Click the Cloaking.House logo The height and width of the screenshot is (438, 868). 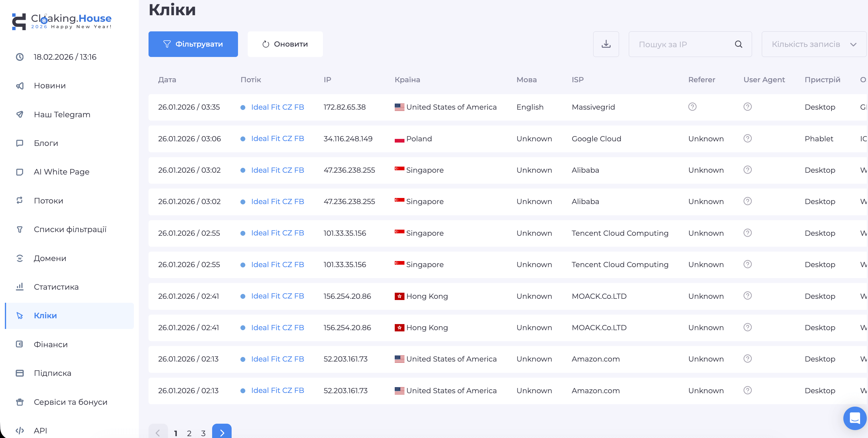(62, 21)
